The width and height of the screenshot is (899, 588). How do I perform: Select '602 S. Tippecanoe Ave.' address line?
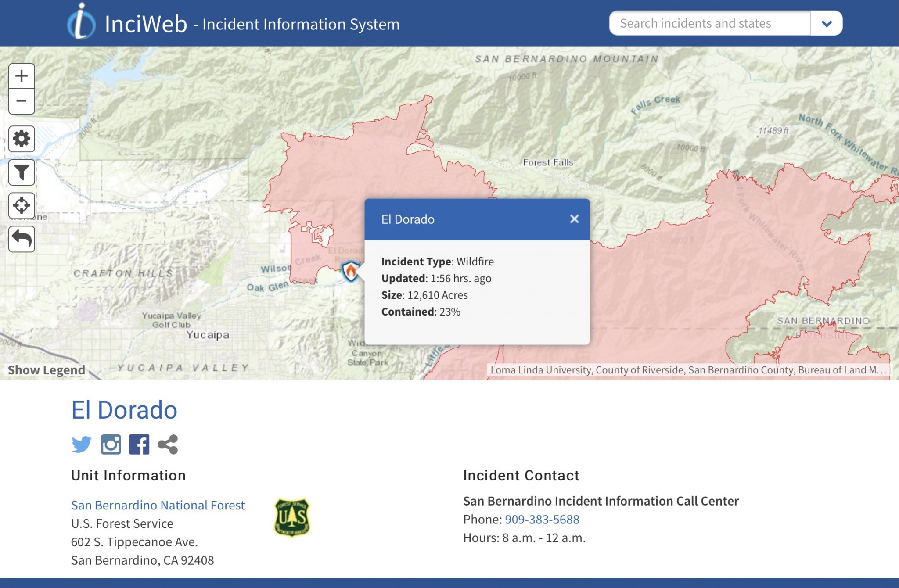pos(134,542)
